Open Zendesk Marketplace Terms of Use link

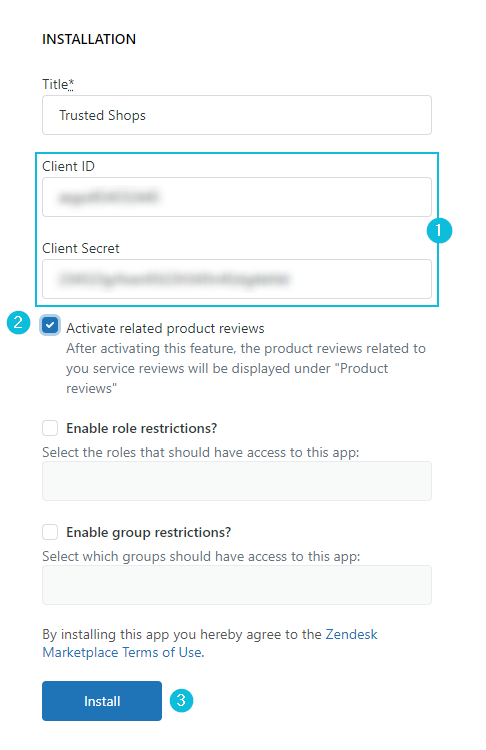(x=210, y=643)
